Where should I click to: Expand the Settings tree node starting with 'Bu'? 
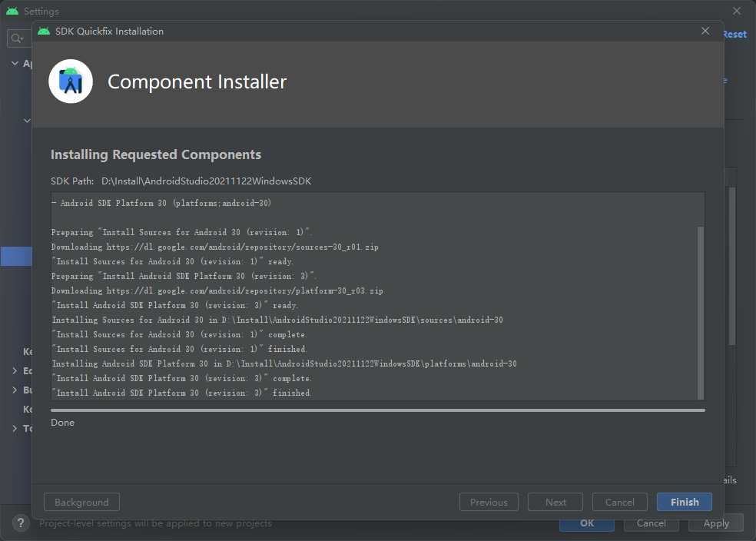(15, 390)
